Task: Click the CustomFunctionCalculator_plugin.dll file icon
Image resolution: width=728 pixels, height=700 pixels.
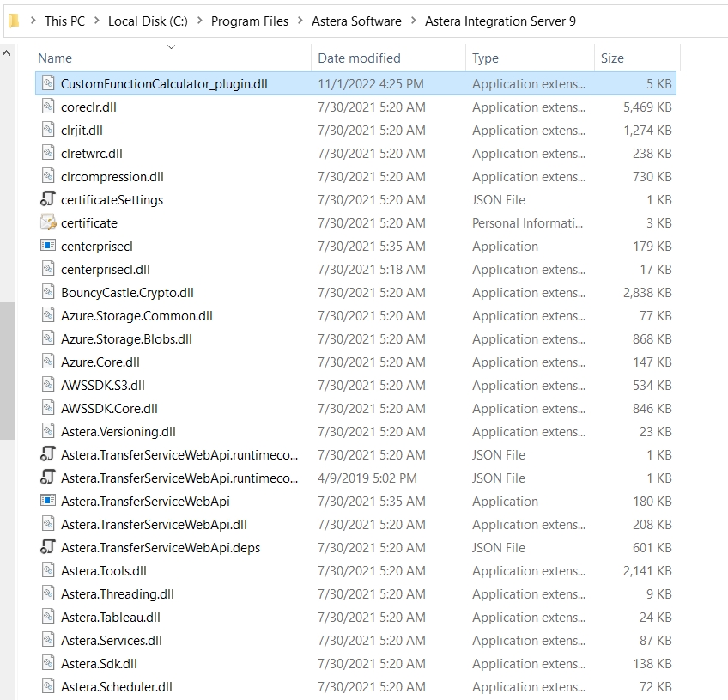Action: [48, 83]
